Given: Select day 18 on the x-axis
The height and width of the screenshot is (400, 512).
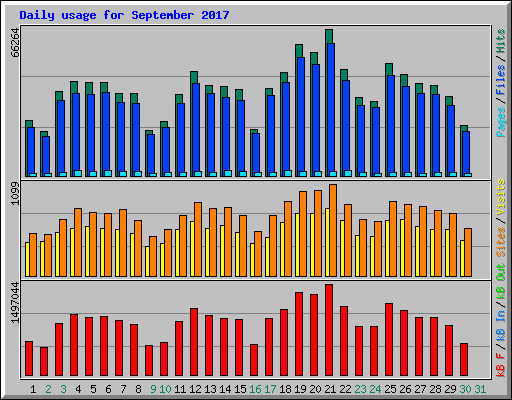Looking at the screenshot, I should point(285,389).
